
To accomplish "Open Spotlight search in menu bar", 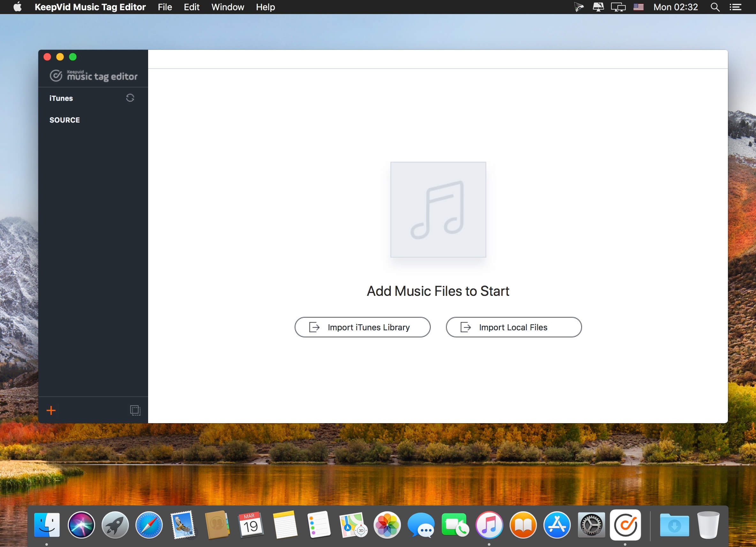I will coord(715,7).
